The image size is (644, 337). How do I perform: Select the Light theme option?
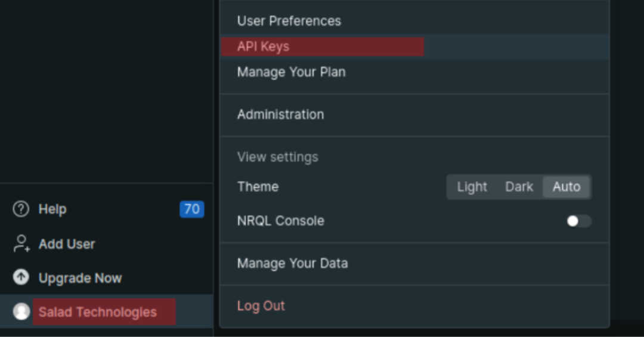point(472,187)
